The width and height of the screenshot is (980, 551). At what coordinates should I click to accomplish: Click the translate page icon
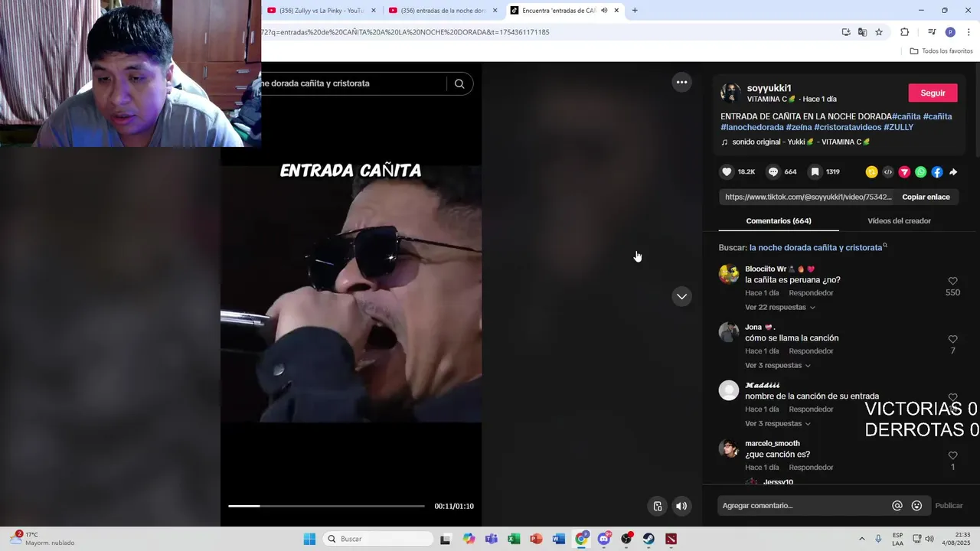click(862, 32)
